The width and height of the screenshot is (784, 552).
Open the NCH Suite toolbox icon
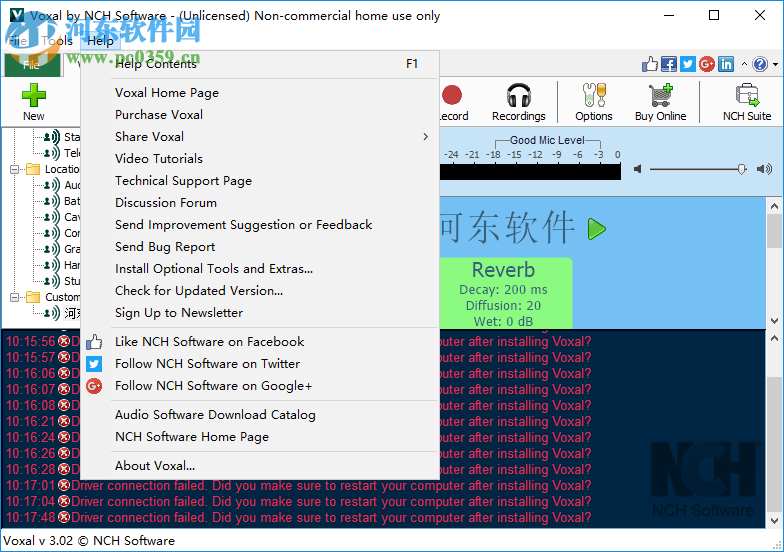tap(747, 95)
